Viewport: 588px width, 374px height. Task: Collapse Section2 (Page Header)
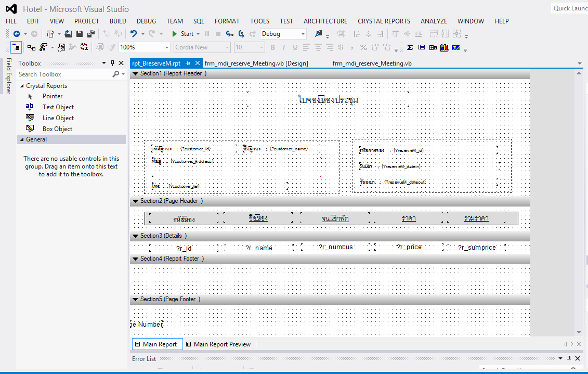135,201
